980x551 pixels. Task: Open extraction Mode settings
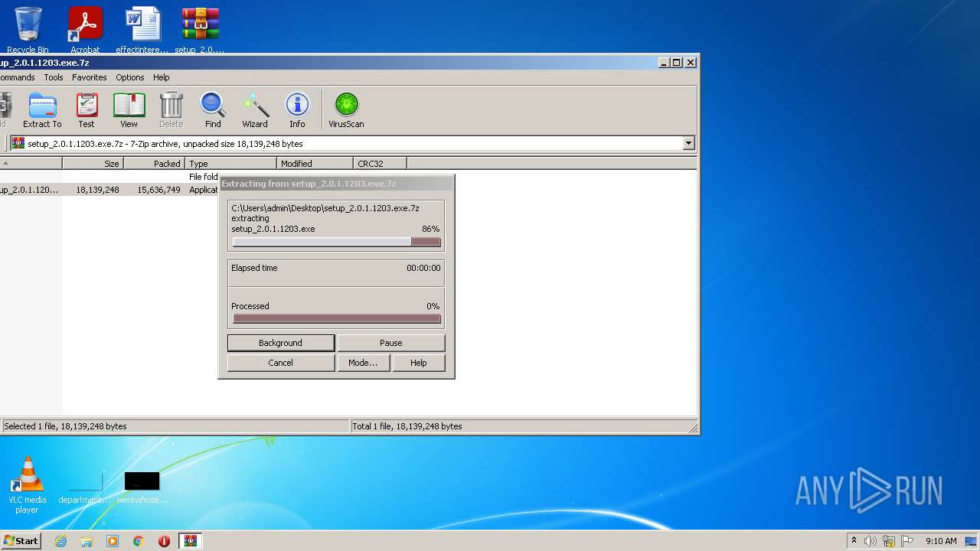point(363,363)
